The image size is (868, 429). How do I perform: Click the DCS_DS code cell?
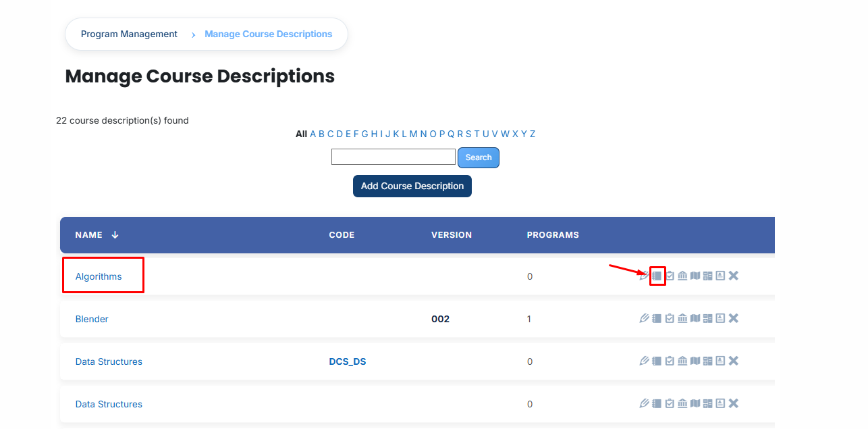348,361
